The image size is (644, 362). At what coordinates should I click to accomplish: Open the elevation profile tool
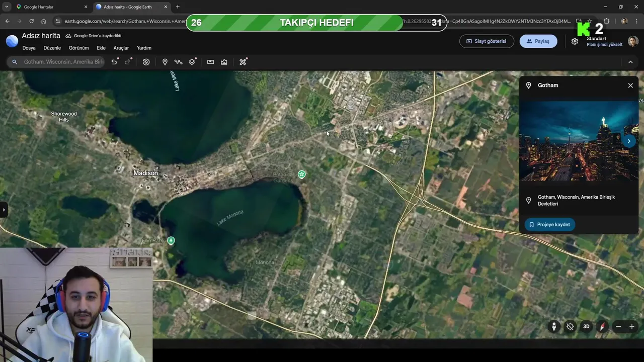tap(224, 62)
